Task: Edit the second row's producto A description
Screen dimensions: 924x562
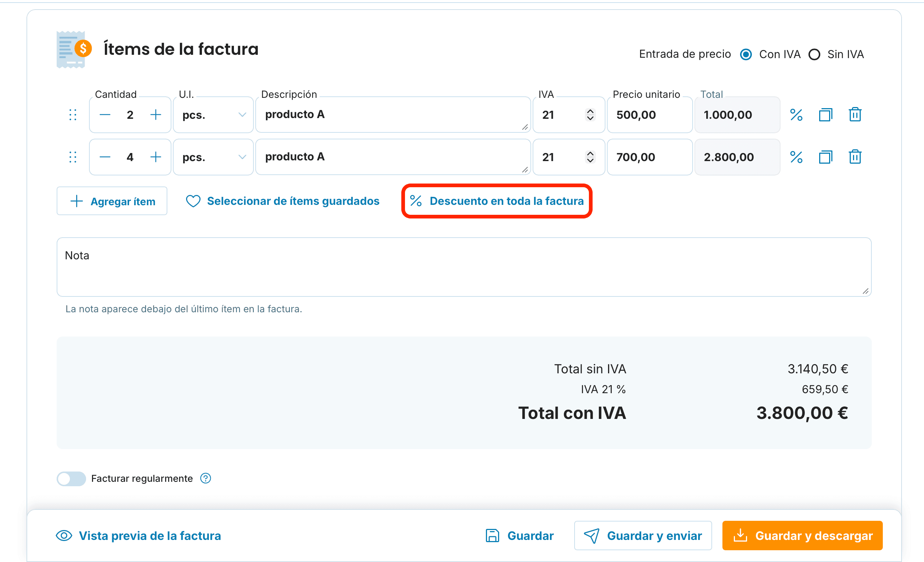Action: click(x=393, y=157)
